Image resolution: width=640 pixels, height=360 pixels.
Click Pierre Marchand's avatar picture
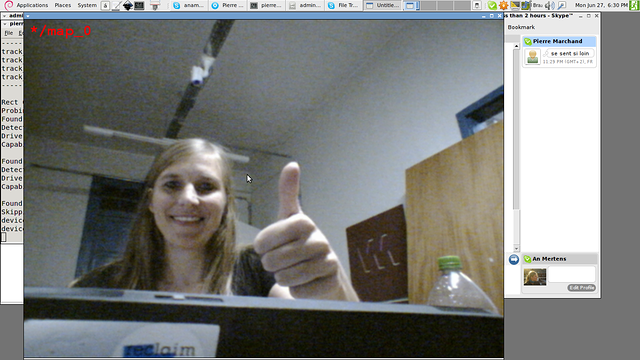point(533,57)
